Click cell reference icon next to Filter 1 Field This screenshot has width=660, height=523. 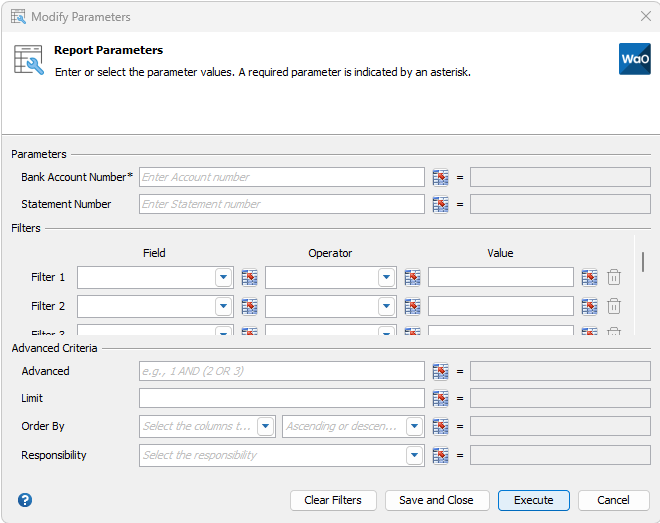click(x=249, y=278)
